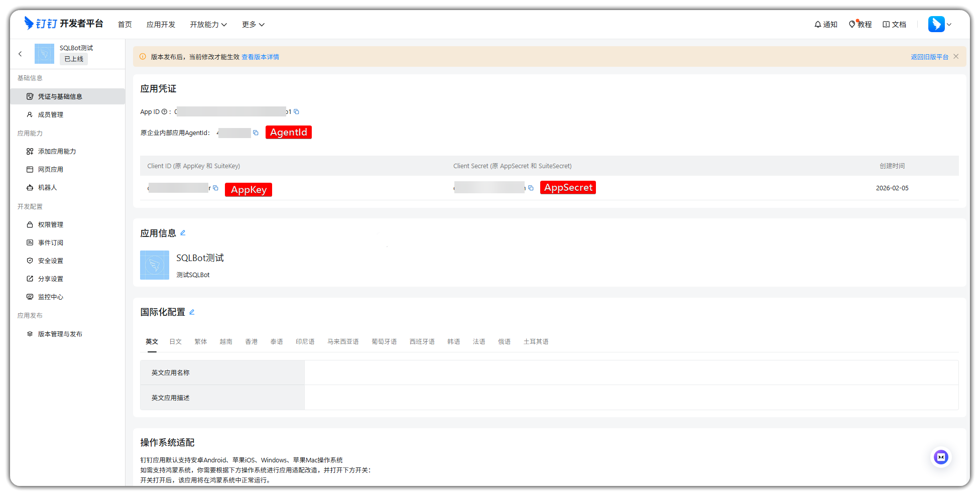Viewport: 980px width, 496px height.
Task: Edit the 应用信息 section
Action: pyautogui.click(x=183, y=233)
